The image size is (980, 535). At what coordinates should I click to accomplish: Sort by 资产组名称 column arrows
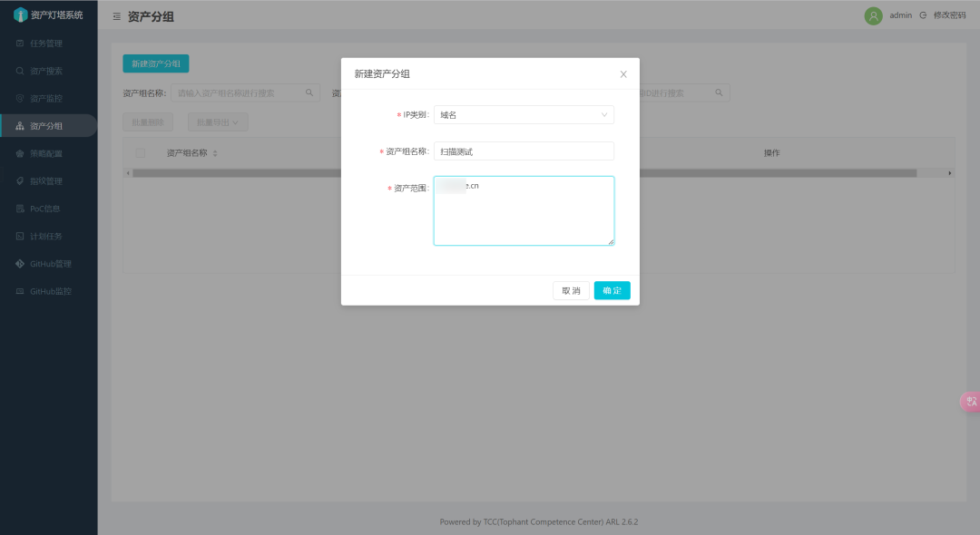click(x=215, y=153)
